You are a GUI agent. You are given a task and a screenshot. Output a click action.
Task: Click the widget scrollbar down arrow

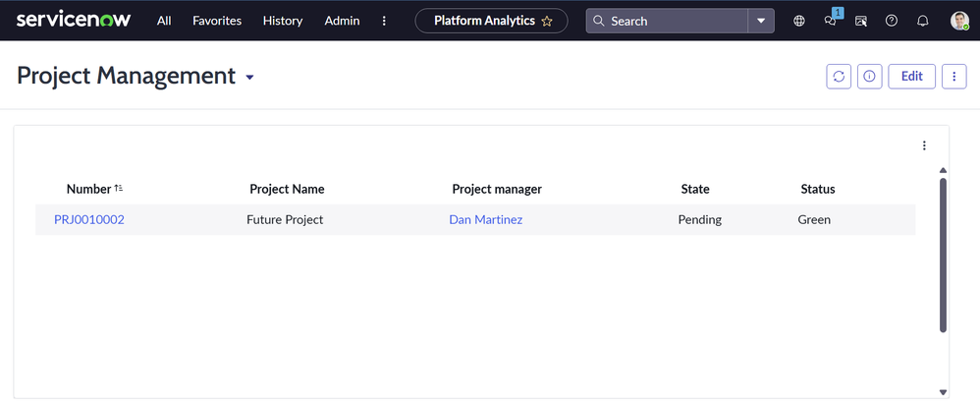(x=943, y=392)
